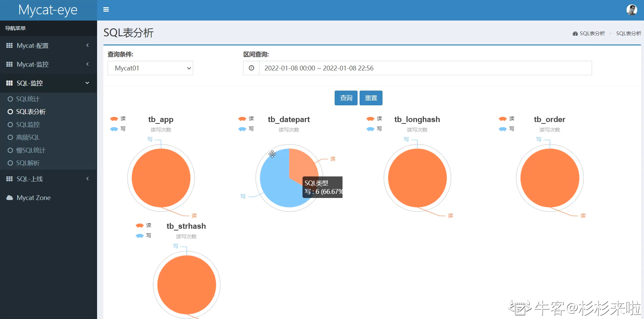Click the tb_strhash chart title
Image resolution: width=644 pixels, height=319 pixels.
(x=186, y=226)
